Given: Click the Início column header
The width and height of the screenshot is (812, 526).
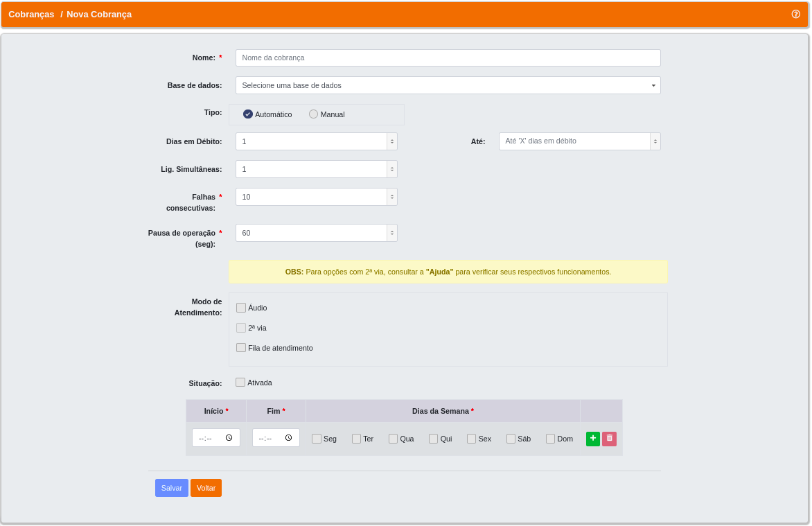Looking at the screenshot, I should pos(216,412).
